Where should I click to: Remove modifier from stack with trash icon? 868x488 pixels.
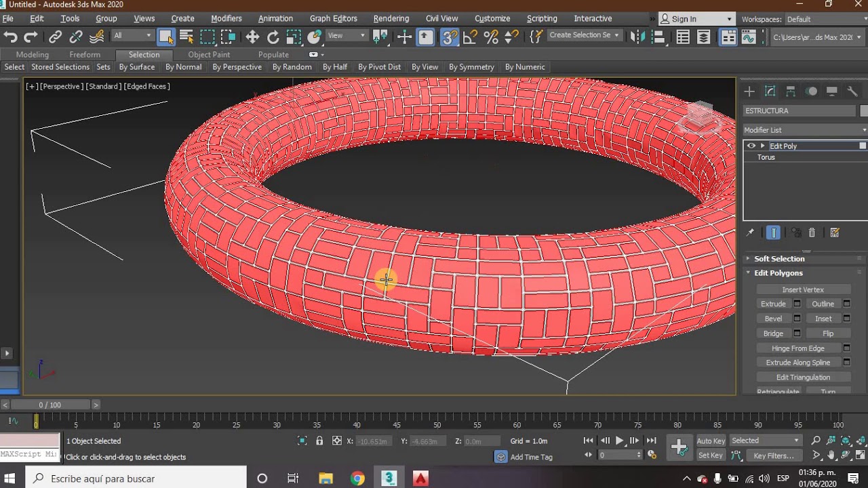click(x=812, y=232)
